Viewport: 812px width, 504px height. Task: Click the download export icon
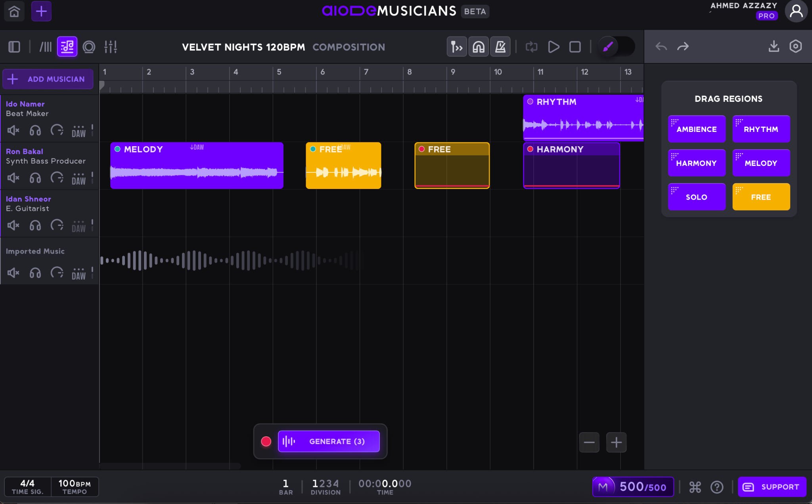pos(774,46)
